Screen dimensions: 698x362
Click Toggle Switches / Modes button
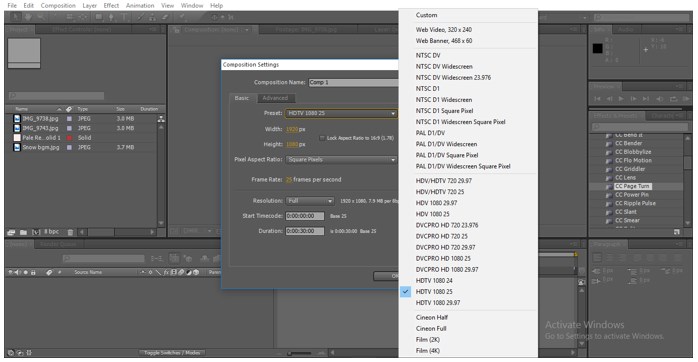[x=172, y=353]
